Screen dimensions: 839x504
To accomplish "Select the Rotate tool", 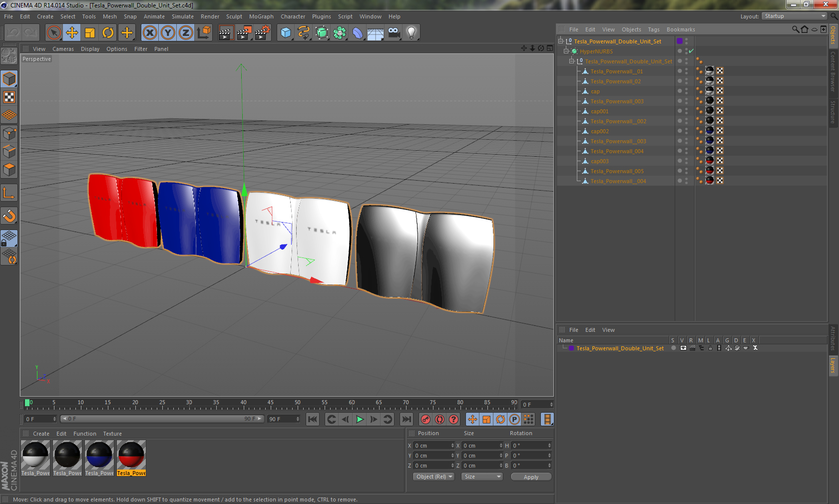I will 108,33.
